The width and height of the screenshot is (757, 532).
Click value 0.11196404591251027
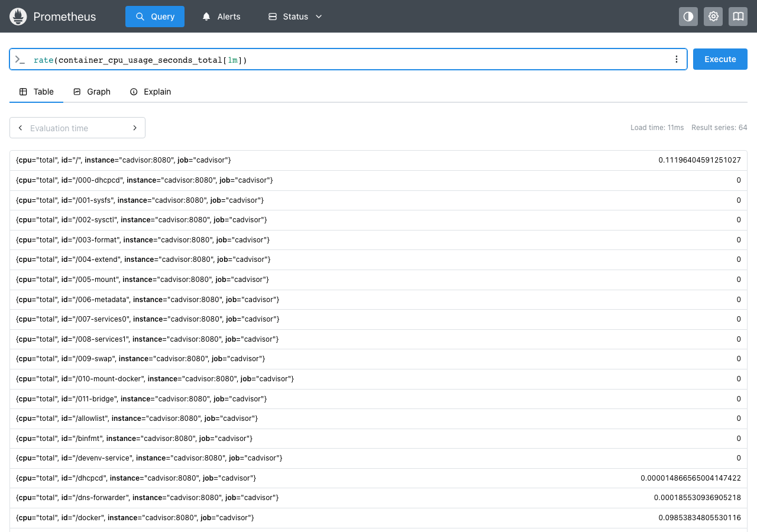pos(700,160)
